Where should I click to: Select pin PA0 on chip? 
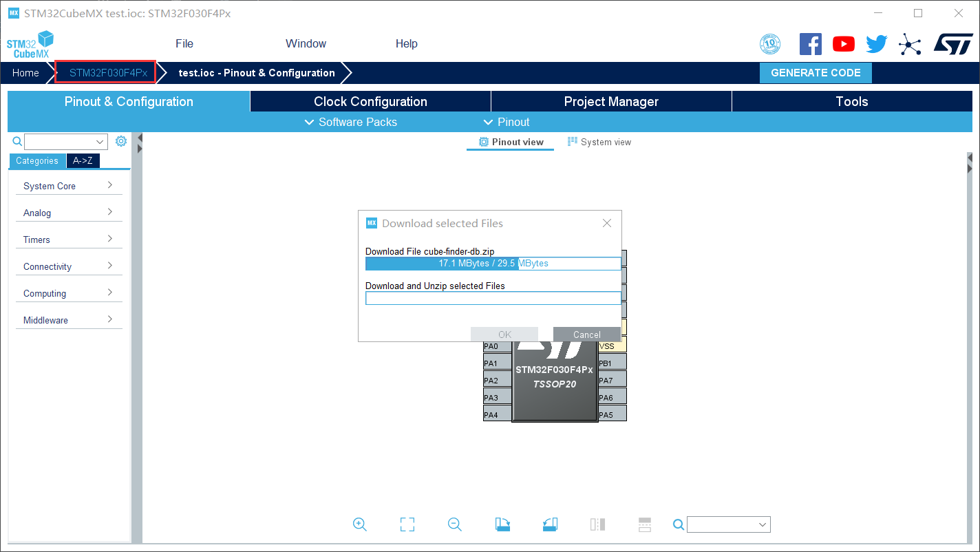pos(497,346)
